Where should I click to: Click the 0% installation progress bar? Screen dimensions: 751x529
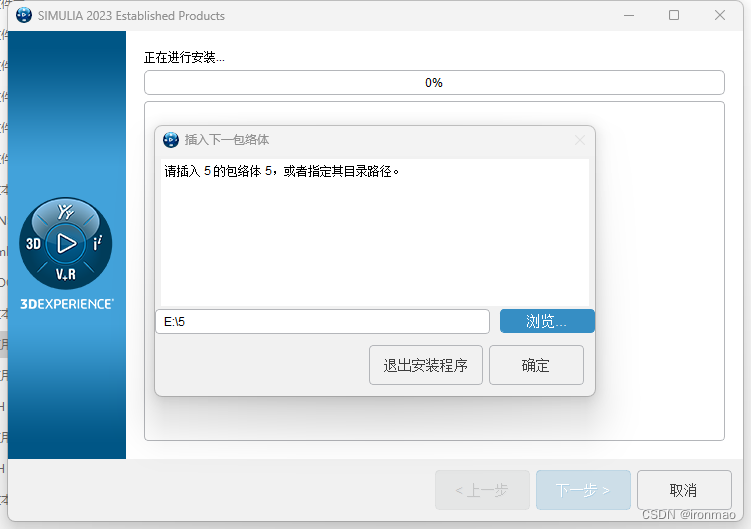(434, 82)
